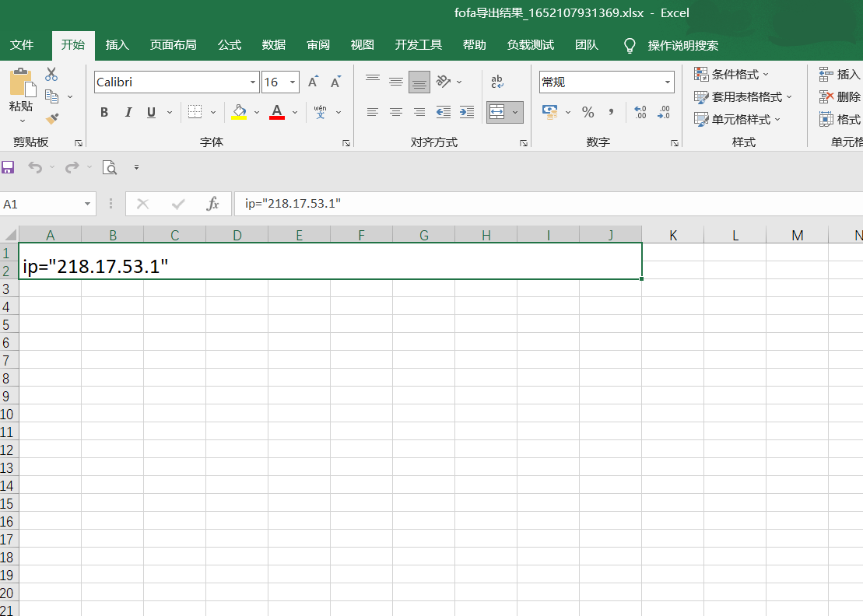Viewport: 863px width, 616px height.
Task: Redo the last action
Action: coord(72,167)
